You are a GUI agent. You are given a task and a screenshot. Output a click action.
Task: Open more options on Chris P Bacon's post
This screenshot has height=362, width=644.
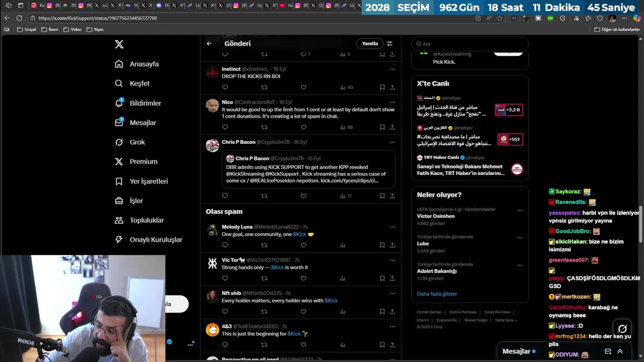[392, 142]
